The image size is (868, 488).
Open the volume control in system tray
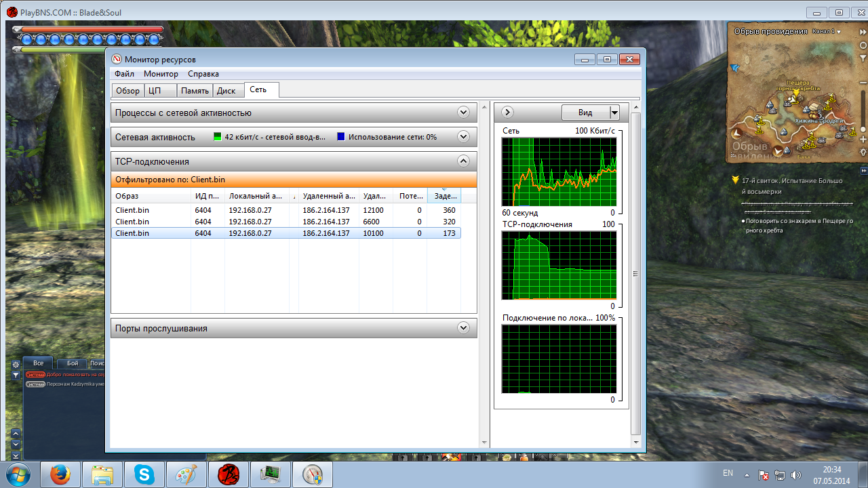pos(796,475)
